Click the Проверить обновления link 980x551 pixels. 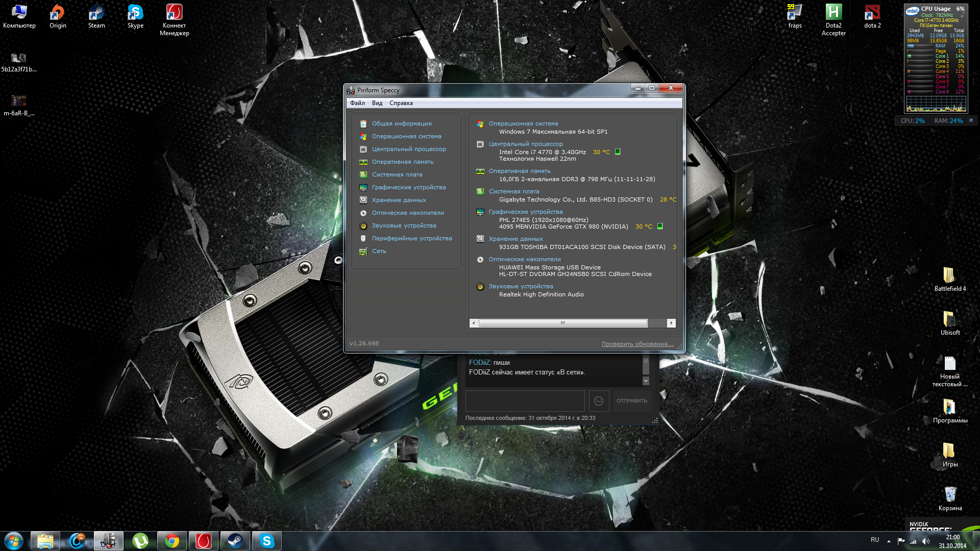637,344
